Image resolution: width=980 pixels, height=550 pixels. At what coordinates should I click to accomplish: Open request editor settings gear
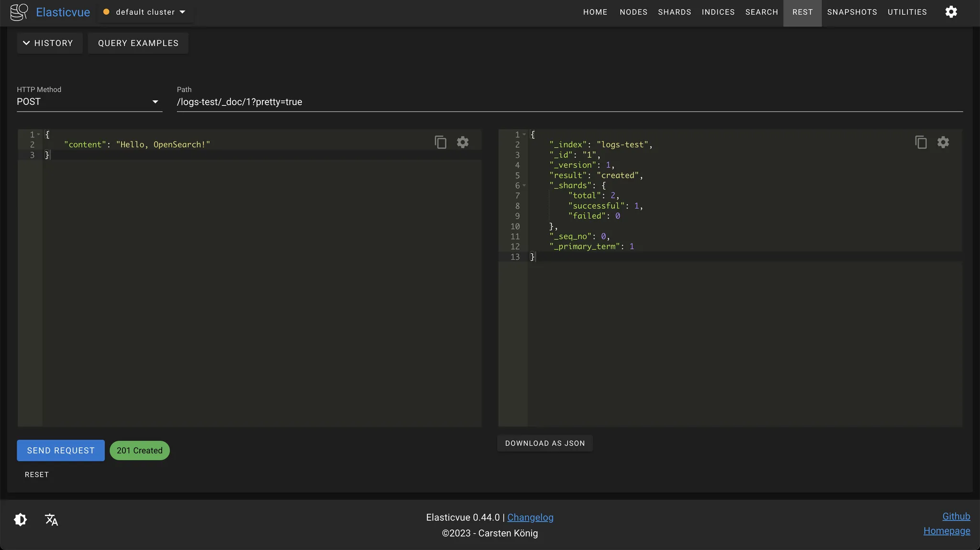462,142
